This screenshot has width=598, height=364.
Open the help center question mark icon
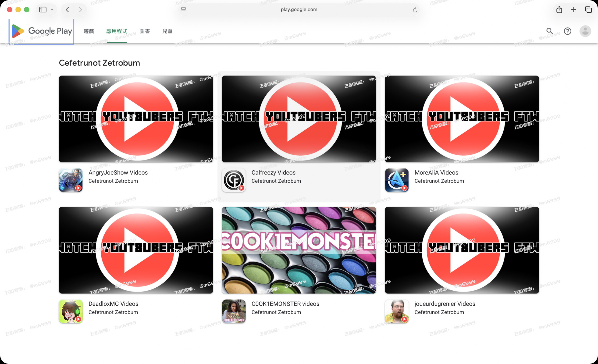pos(567,31)
